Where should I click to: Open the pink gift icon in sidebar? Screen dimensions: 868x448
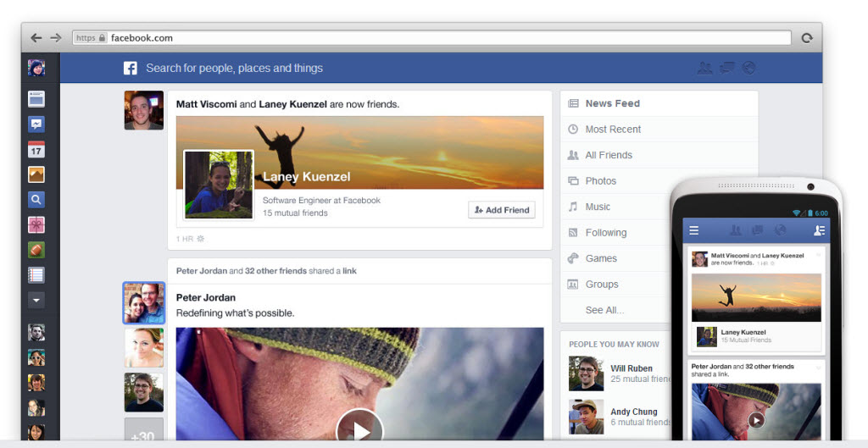36,224
